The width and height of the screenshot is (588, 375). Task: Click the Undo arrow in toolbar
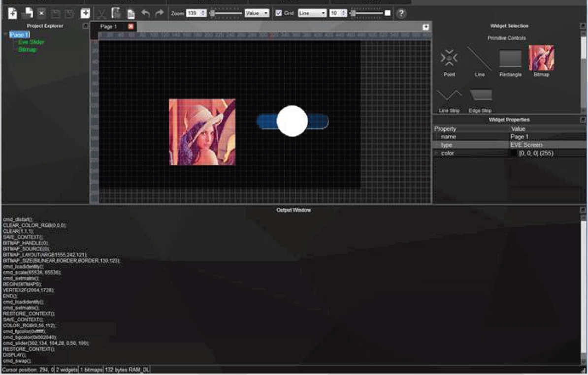[x=145, y=13]
